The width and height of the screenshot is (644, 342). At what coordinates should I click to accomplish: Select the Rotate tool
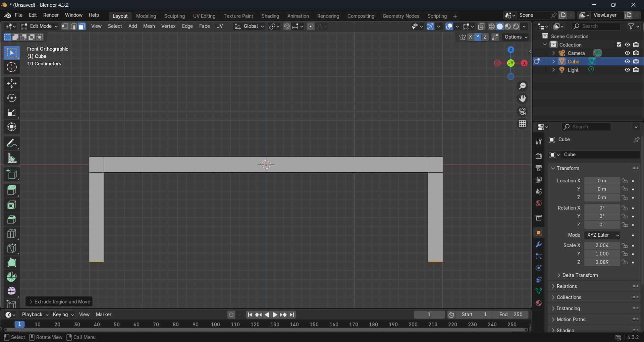[12, 98]
